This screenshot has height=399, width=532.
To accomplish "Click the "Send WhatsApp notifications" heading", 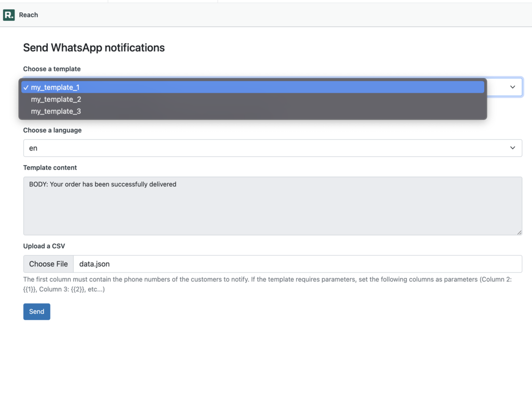I will [94, 47].
